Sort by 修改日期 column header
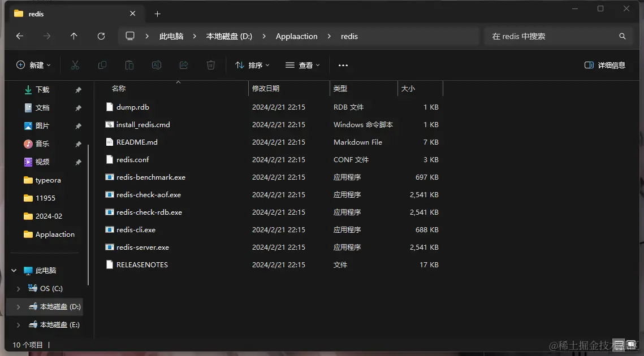This screenshot has height=356, width=644. [x=266, y=88]
